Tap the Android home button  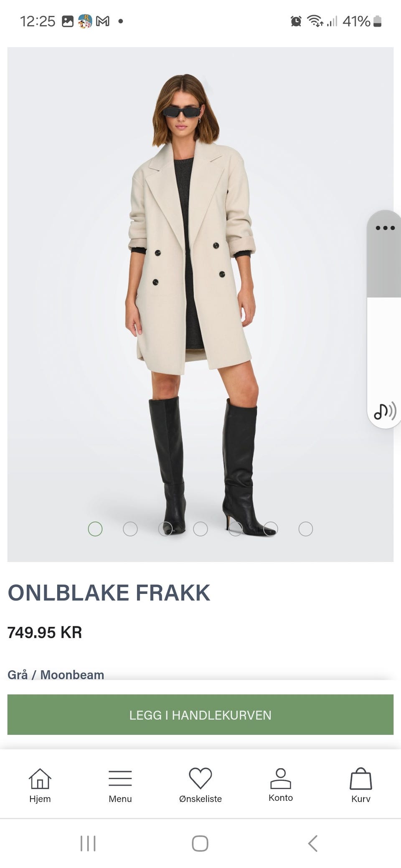coord(200,843)
